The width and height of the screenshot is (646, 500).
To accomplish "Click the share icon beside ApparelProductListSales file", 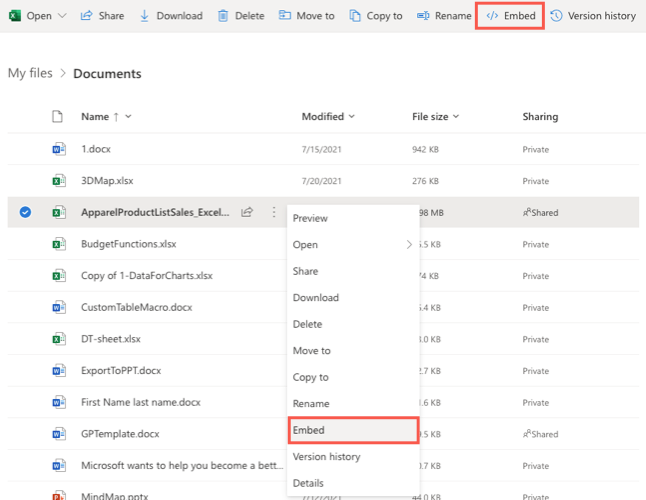I will 246,212.
